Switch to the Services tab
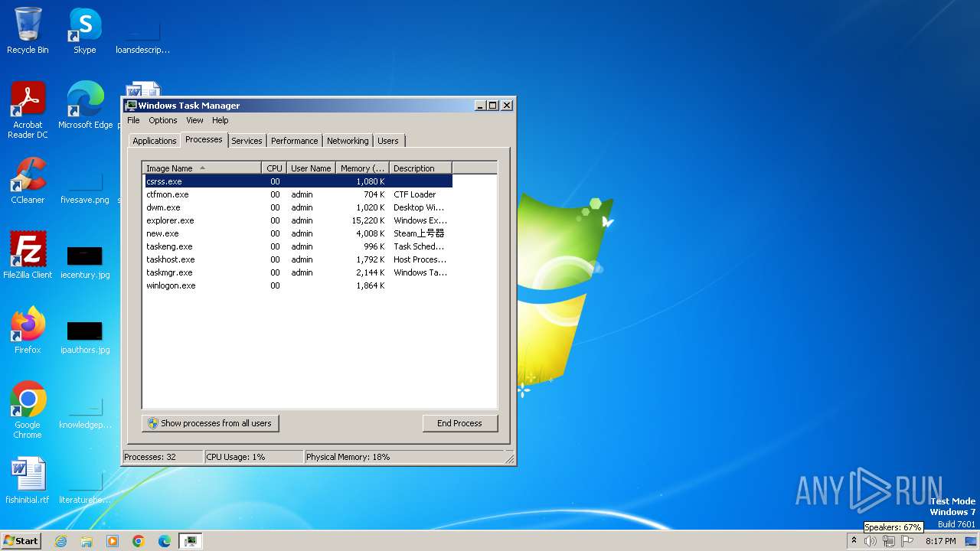The width and height of the screenshot is (980, 551). [x=247, y=141]
